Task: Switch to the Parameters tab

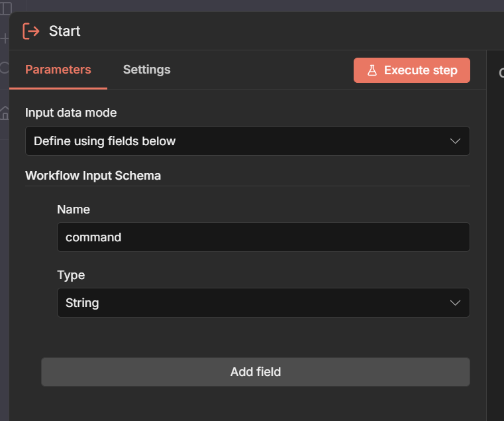Action: (58, 70)
